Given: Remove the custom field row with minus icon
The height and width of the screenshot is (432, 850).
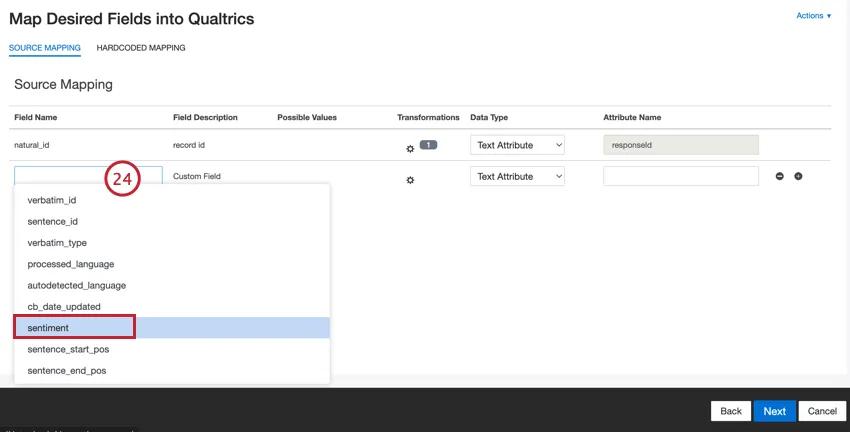Looking at the screenshot, I should tap(780, 176).
